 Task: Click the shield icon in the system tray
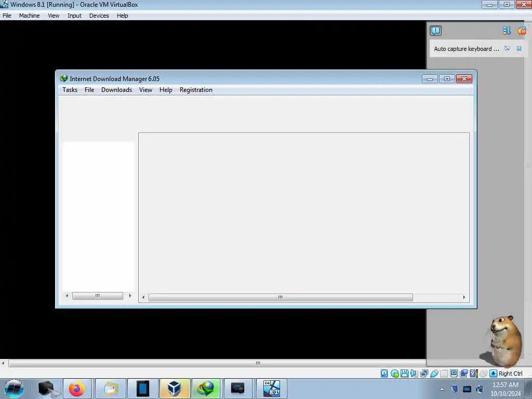pos(455,389)
